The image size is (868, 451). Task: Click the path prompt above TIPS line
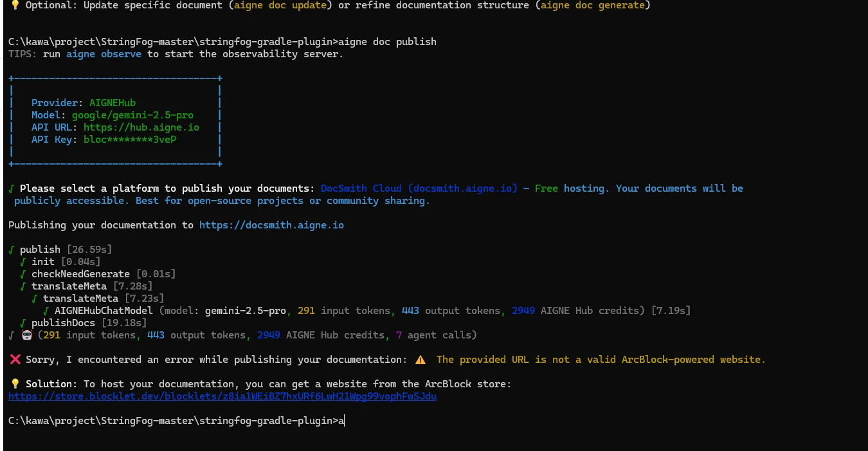[x=173, y=42]
